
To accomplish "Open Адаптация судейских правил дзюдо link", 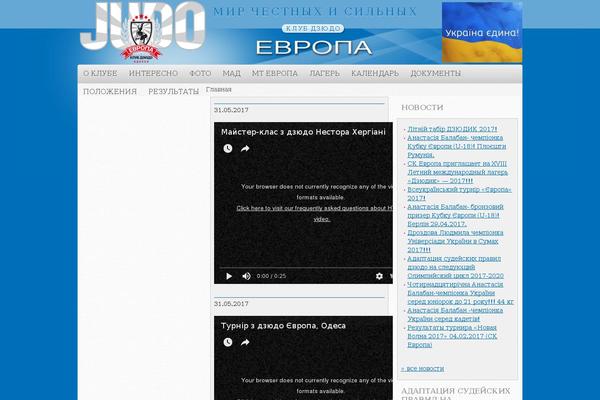I will point(455,267).
